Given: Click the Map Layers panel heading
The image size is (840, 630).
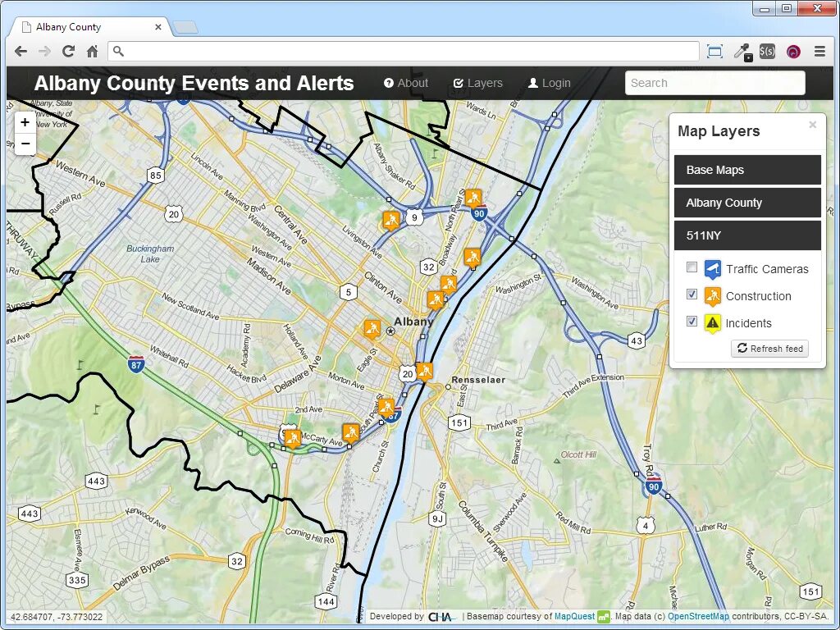Looking at the screenshot, I should coord(719,131).
